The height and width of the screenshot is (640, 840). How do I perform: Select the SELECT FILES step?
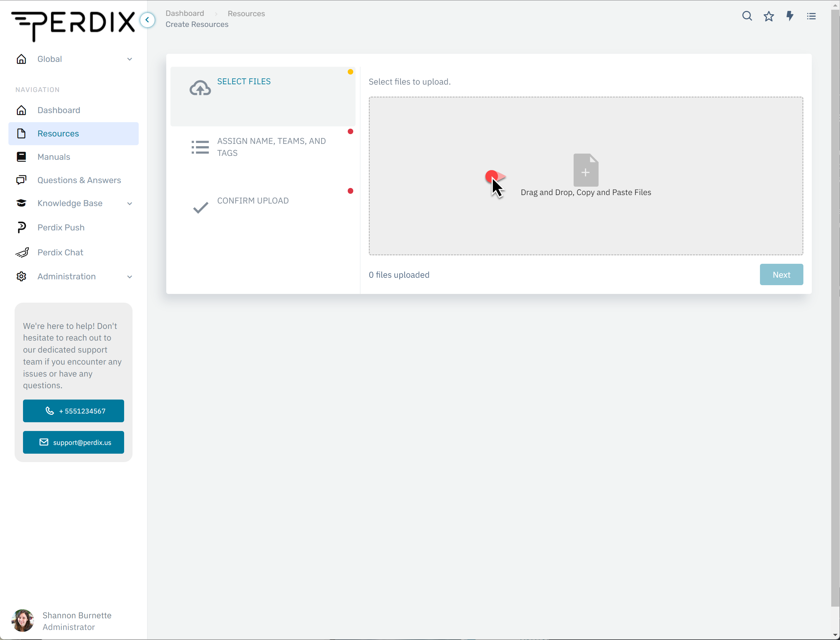click(x=263, y=96)
